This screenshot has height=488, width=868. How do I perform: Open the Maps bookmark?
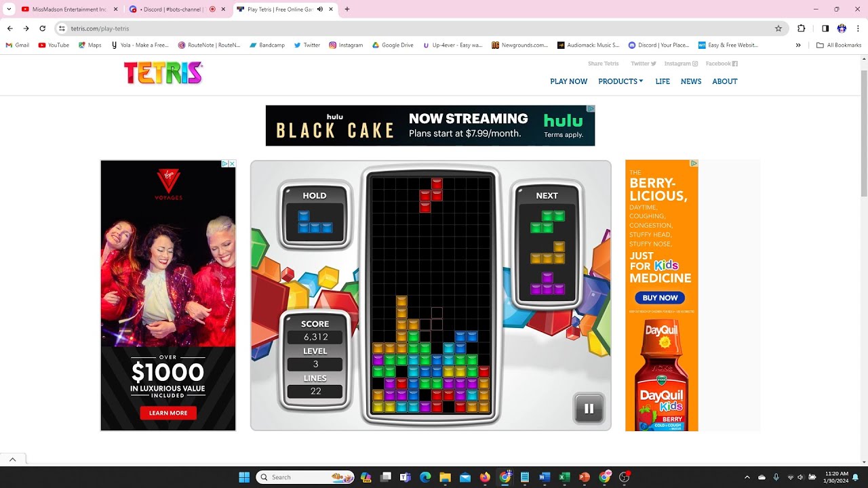tap(90, 45)
